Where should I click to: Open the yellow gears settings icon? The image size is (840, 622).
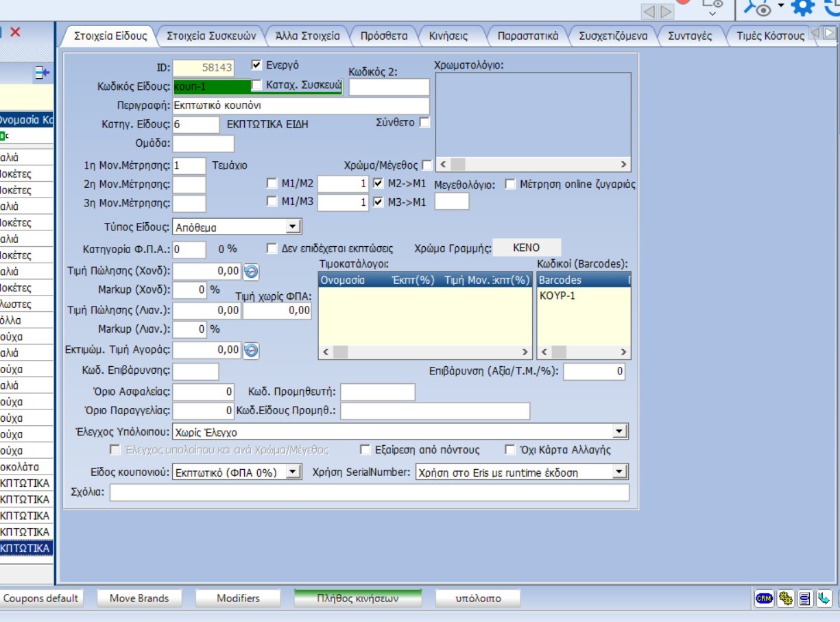click(785, 599)
